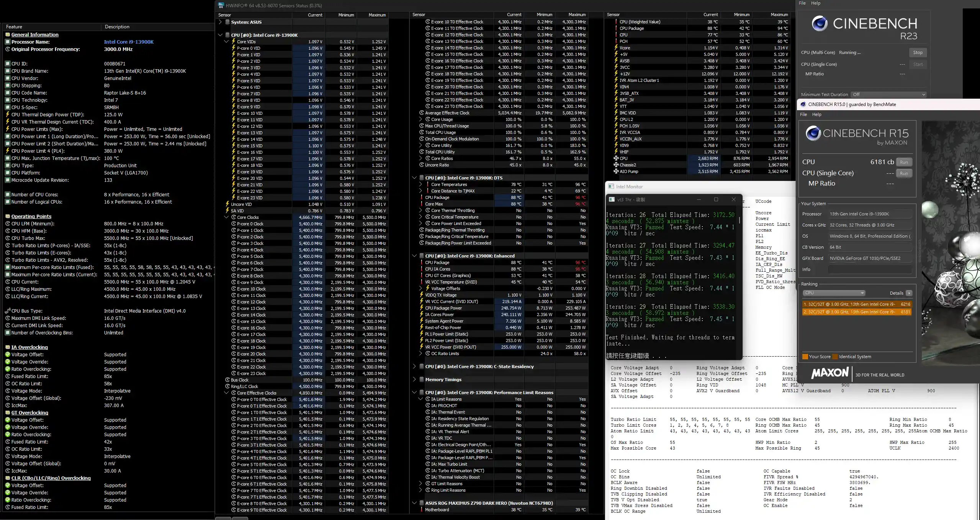Click the lightning icon beside Vcore
The height and width of the screenshot is (520, 980).
point(616,48)
